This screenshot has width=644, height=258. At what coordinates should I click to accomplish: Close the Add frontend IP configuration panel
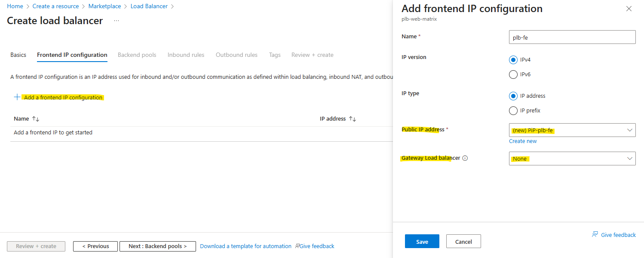(629, 9)
